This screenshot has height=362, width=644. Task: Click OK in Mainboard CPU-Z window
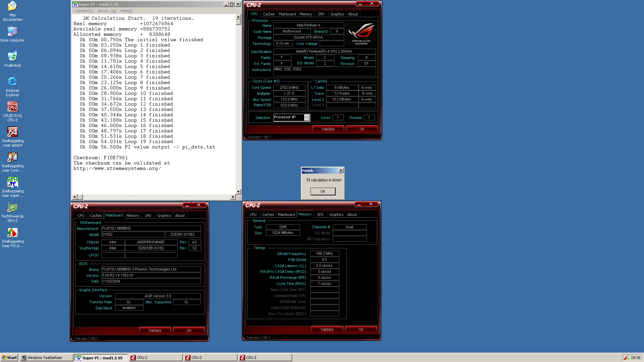pos(189,330)
